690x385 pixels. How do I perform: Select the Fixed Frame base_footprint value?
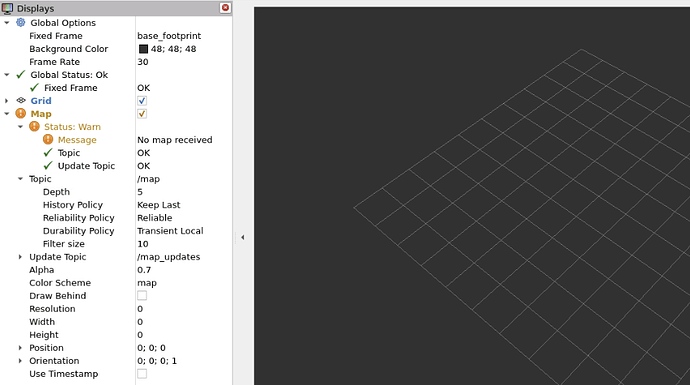click(x=169, y=36)
